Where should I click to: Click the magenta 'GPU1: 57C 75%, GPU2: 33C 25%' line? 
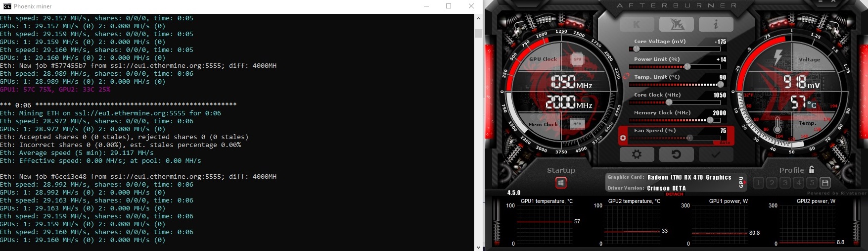point(55,90)
